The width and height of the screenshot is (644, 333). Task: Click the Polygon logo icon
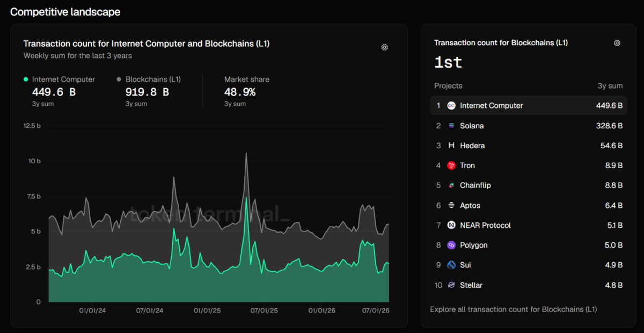click(451, 245)
